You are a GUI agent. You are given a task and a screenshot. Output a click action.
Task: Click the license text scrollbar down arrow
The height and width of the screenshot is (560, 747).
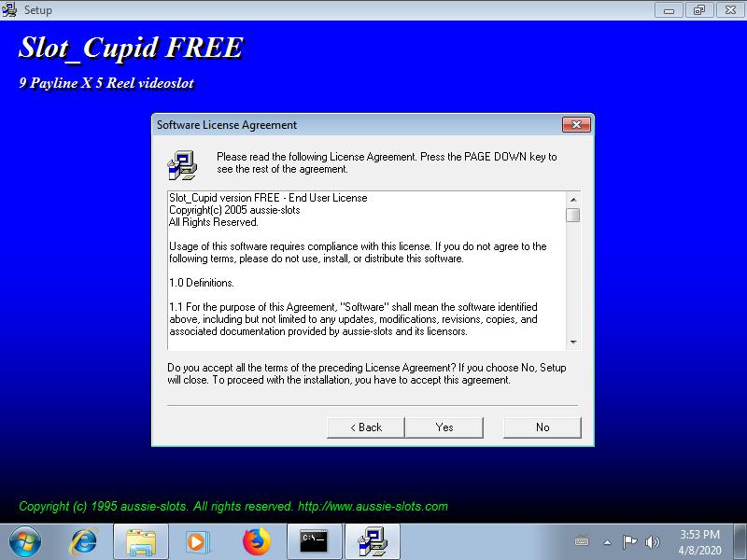pos(573,343)
